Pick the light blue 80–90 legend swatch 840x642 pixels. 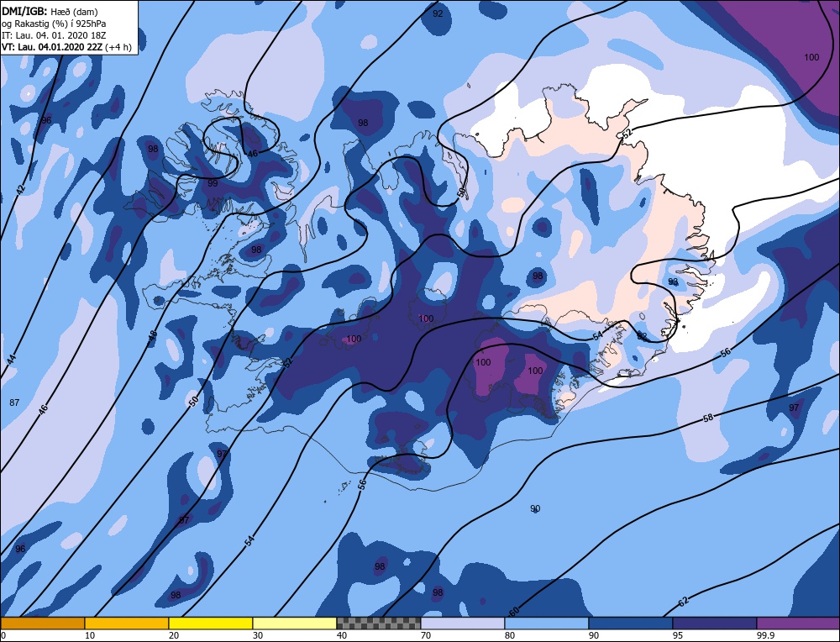547,624
